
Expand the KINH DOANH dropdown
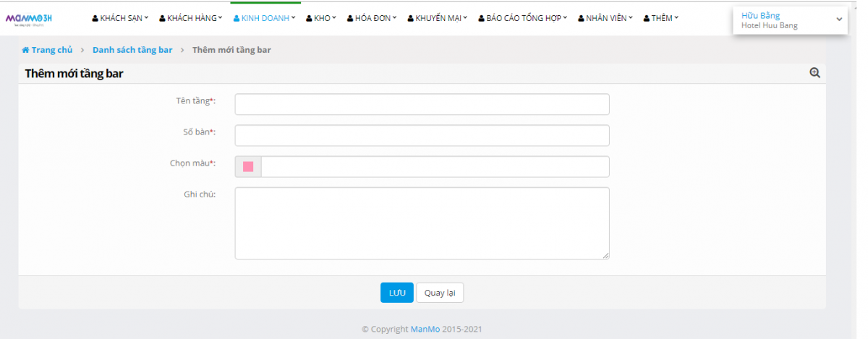point(265,18)
